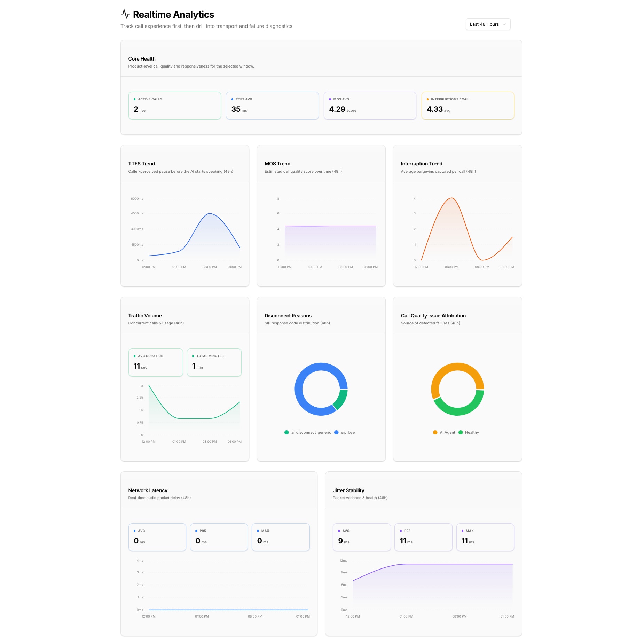Click the Jitter Stability P95 card

[423, 537]
